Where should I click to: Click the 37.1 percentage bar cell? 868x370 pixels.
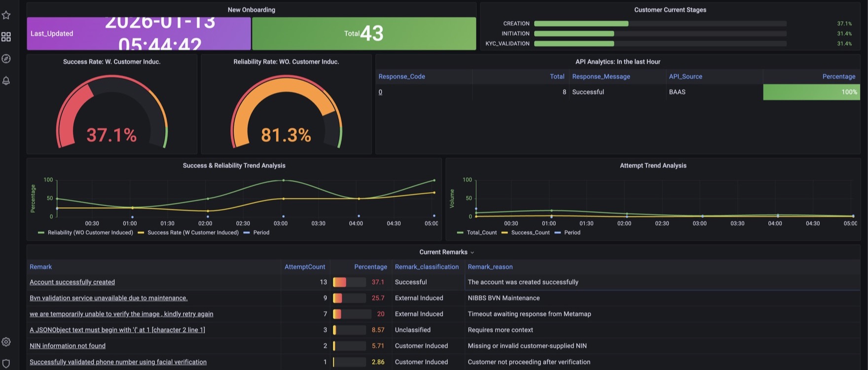pos(361,282)
